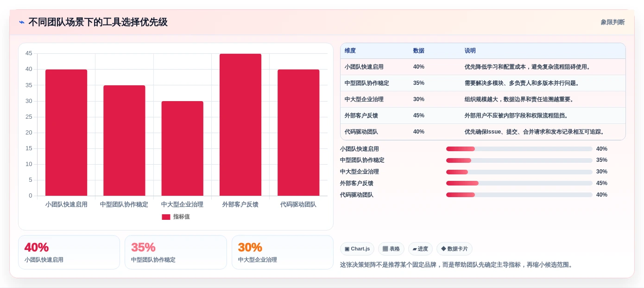Viewport: 644px width, 288px height.
Task: Click the 指标值 legend label
Action: coord(182,217)
